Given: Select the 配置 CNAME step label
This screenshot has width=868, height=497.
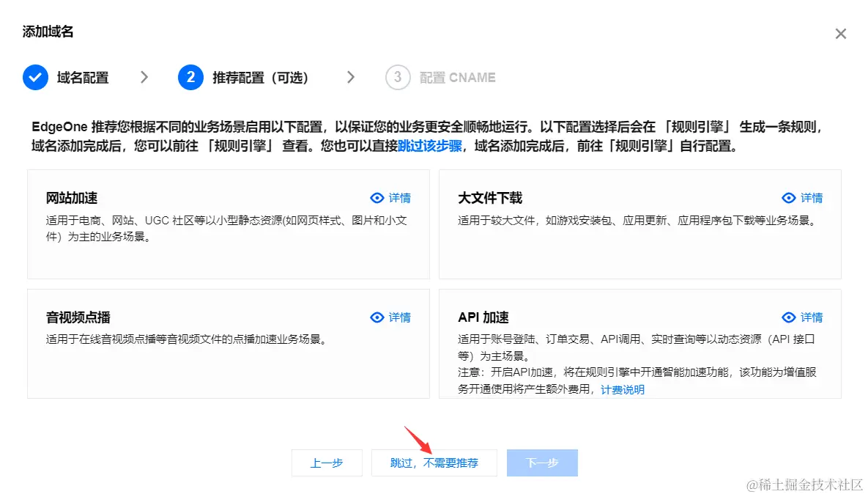Looking at the screenshot, I should coord(457,78).
